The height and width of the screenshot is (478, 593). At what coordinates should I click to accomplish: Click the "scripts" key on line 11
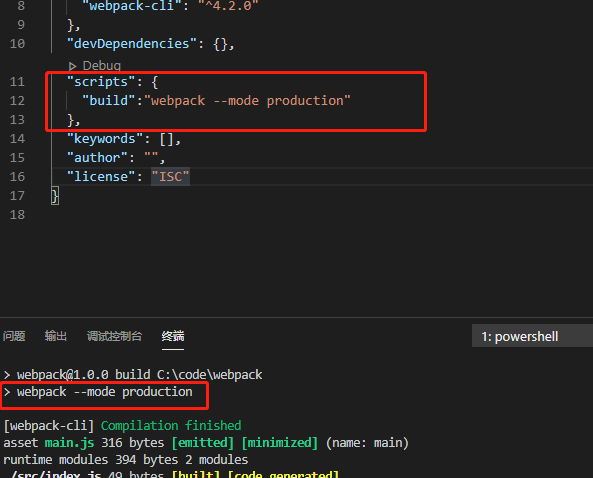(x=101, y=82)
